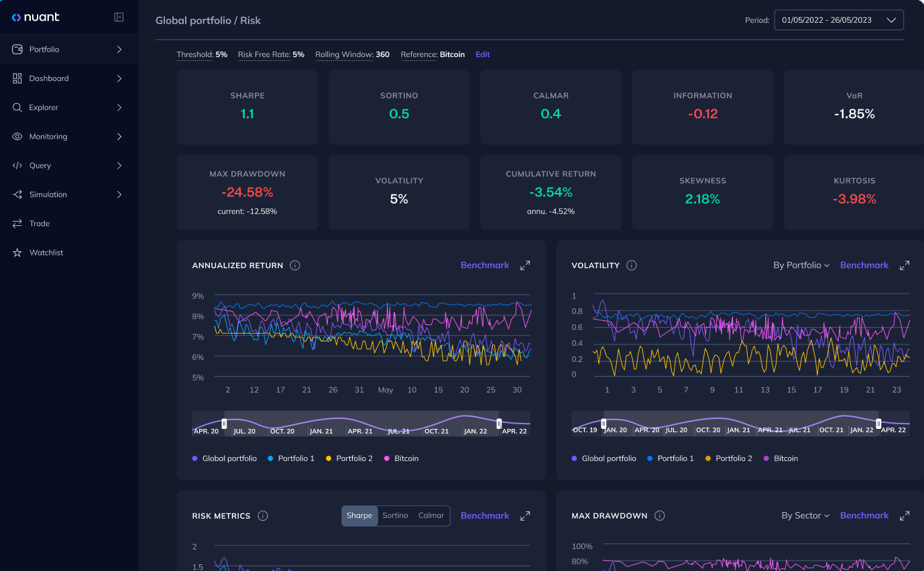Open the By Sector dropdown on Max Drawdown

pos(805,515)
